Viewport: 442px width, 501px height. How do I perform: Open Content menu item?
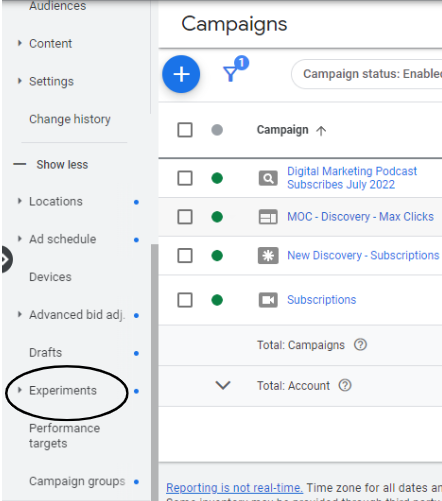50,43
